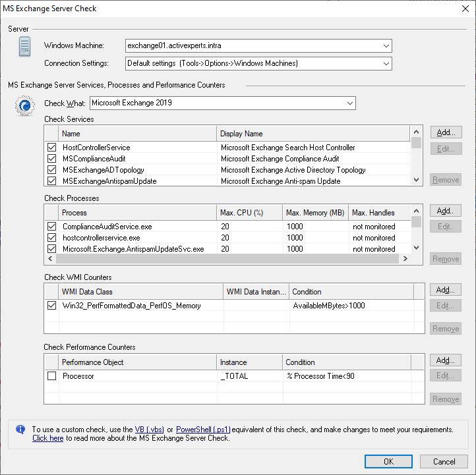Sort services by Name column header

pyautogui.click(x=137, y=134)
